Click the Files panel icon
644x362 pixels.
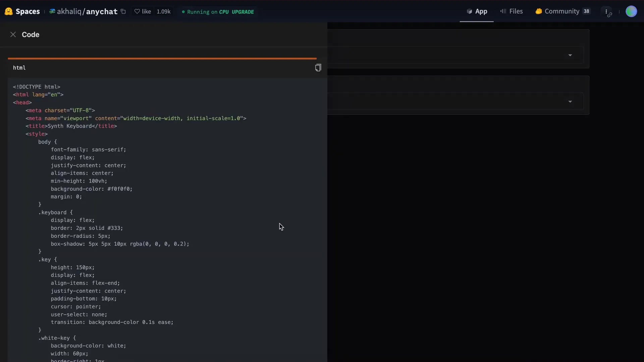pyautogui.click(x=503, y=11)
